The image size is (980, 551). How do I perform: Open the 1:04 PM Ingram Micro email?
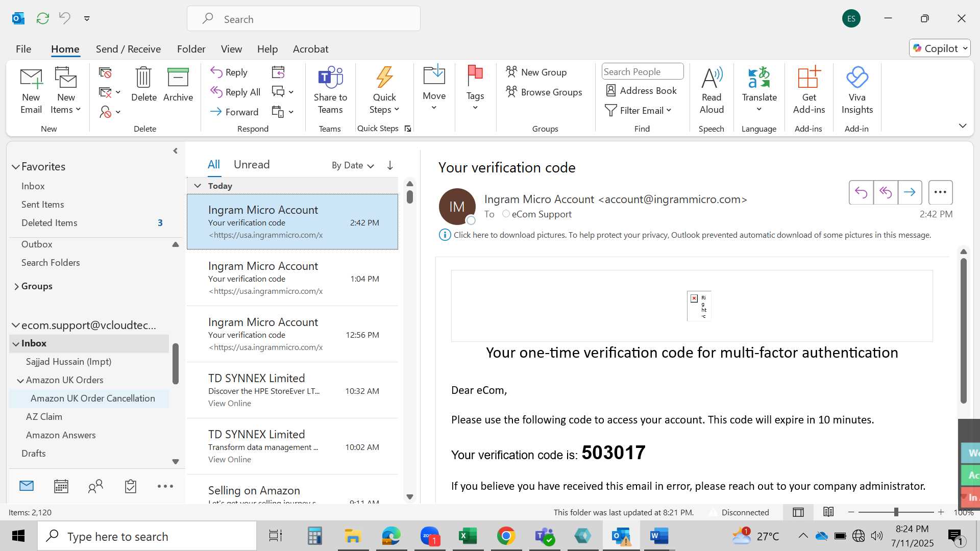292,278
